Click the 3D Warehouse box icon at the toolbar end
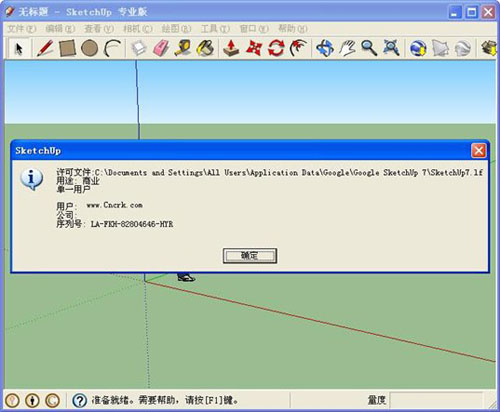 [489, 48]
